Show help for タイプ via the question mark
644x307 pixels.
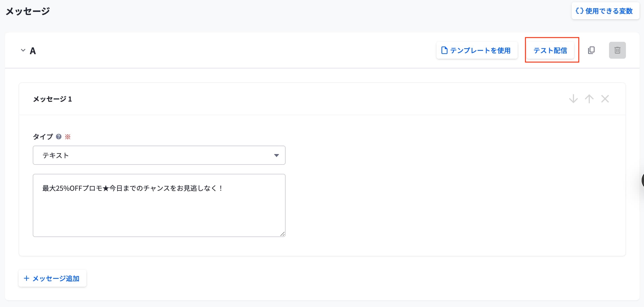[59, 137]
